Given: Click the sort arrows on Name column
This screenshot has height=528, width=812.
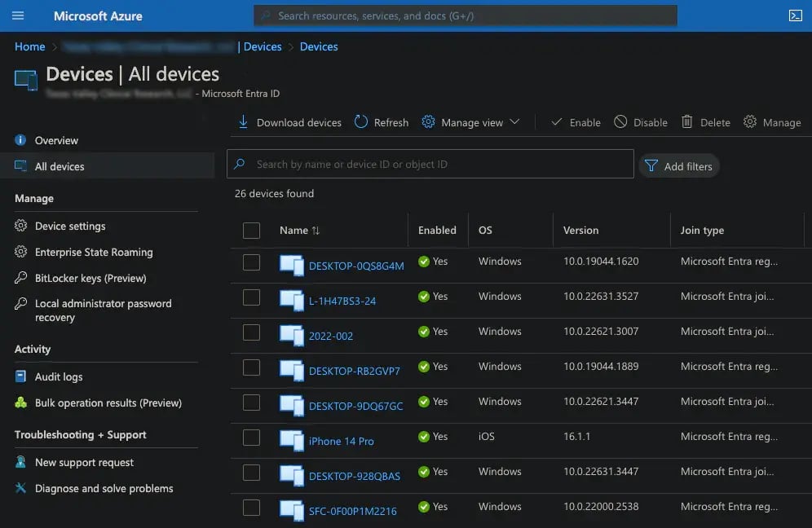Looking at the screenshot, I should click(316, 231).
